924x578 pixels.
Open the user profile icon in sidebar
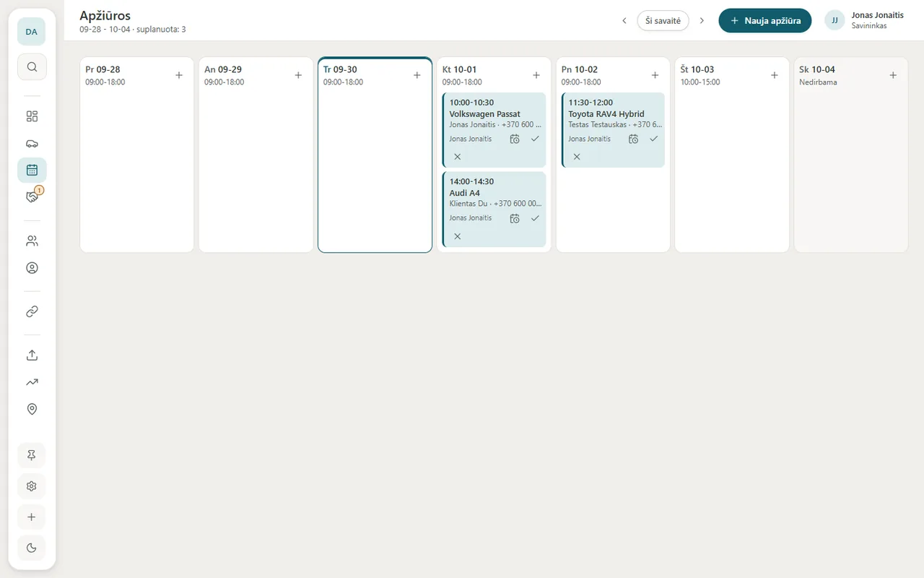pos(32,268)
